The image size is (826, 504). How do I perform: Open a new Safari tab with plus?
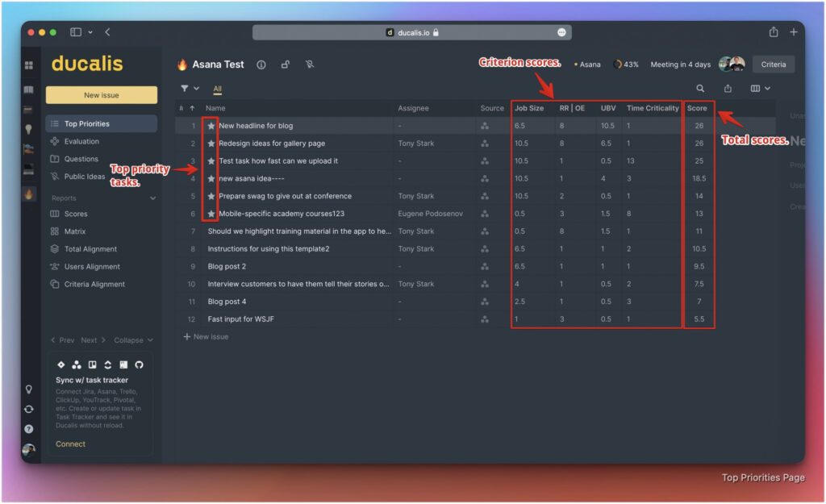[x=794, y=32]
